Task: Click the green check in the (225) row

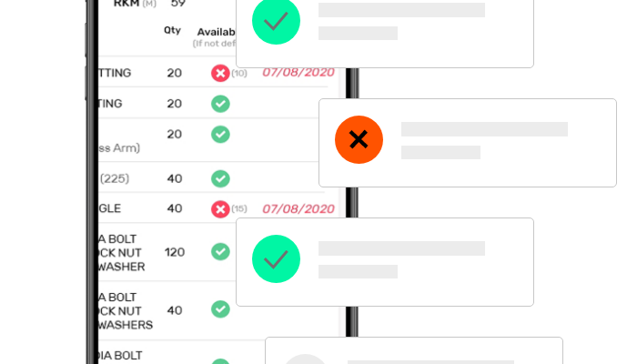Action: pyautogui.click(x=220, y=178)
